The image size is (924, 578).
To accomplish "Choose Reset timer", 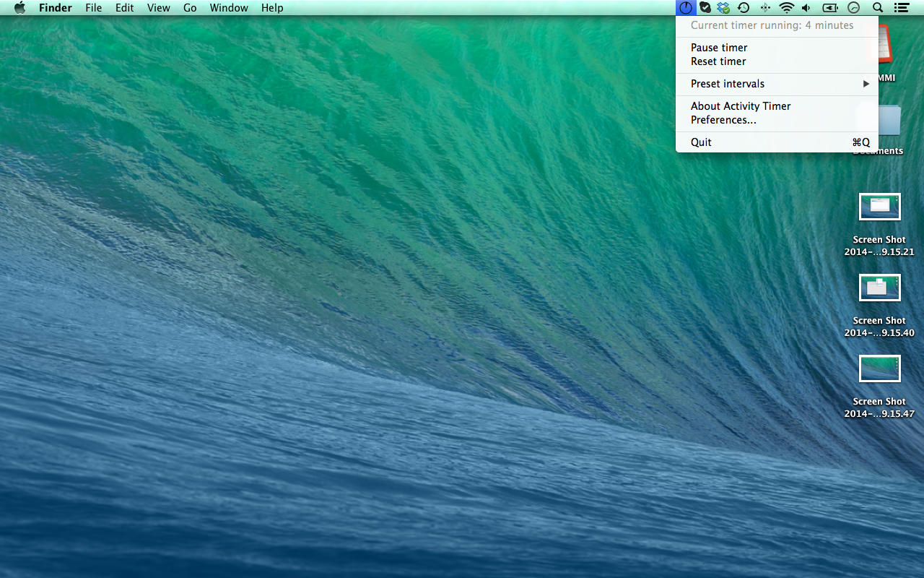I will pos(777,61).
